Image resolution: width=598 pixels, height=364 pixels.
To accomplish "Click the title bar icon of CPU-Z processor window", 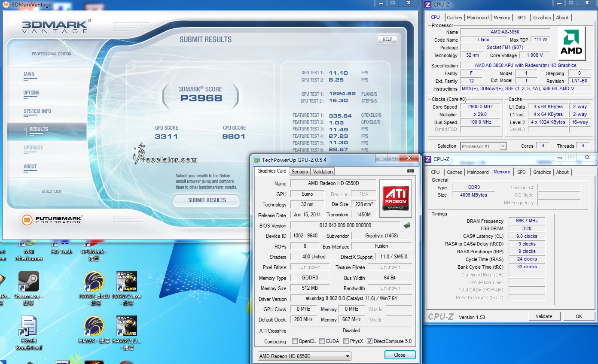I will tap(428, 5).
